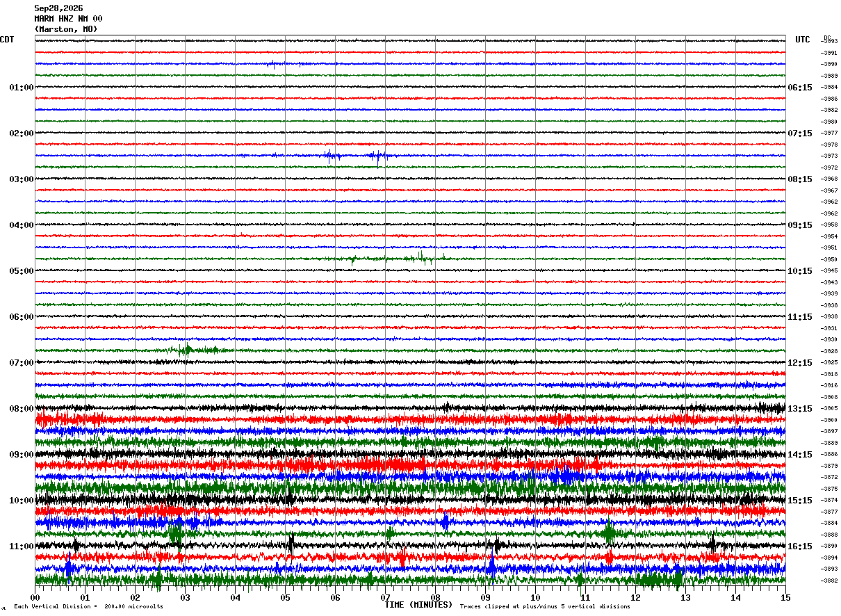Viewport: 841px width, 616px height.
Task: Click the 11:00 CDT time label
Action: click(x=22, y=546)
